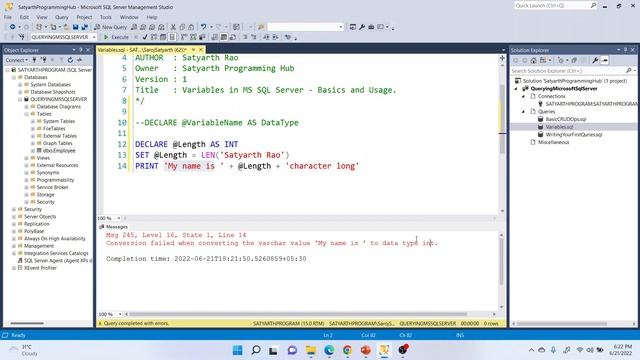Image resolution: width=640 pixels, height=360 pixels.
Task: Click Comment out selected lines icon
Action: pos(245,37)
